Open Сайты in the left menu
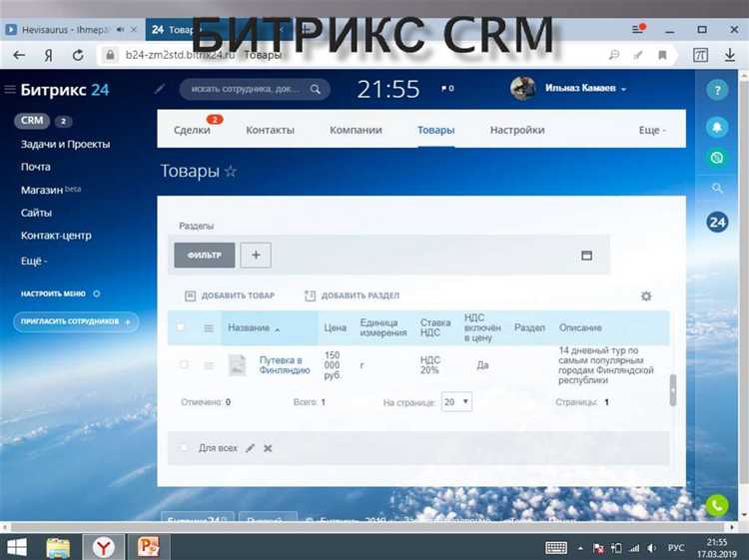Screen dimensions: 749x560 pos(36,213)
